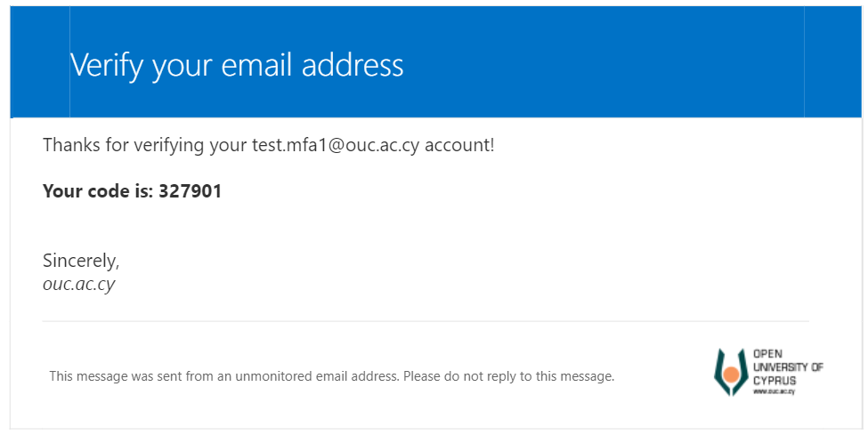
Task: Click the orange circle in the logo
Action: [x=731, y=375]
